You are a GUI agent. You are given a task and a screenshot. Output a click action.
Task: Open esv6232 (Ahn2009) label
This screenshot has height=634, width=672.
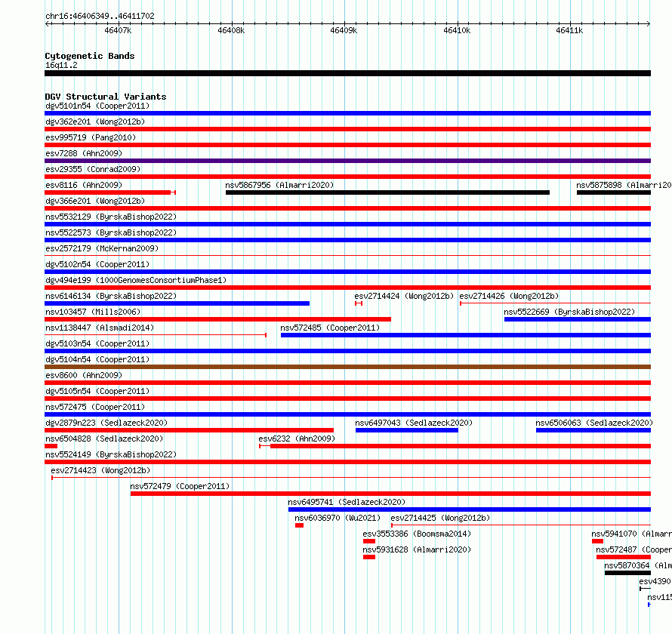point(297,439)
